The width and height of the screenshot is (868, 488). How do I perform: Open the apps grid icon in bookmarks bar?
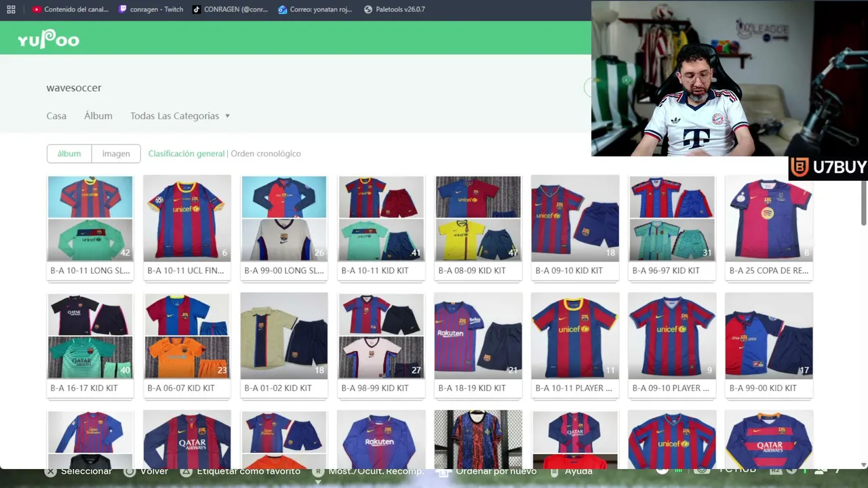point(11,9)
